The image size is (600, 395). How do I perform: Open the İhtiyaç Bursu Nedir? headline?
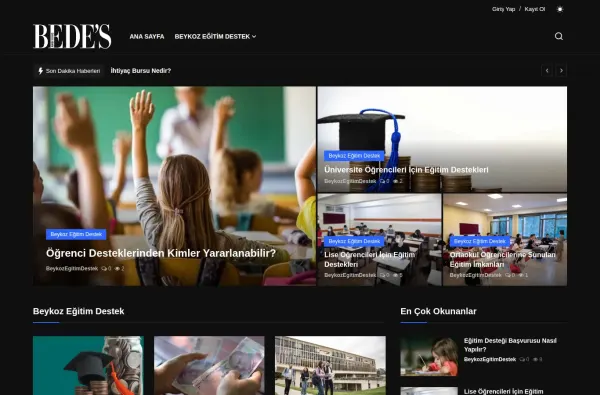[x=141, y=71]
